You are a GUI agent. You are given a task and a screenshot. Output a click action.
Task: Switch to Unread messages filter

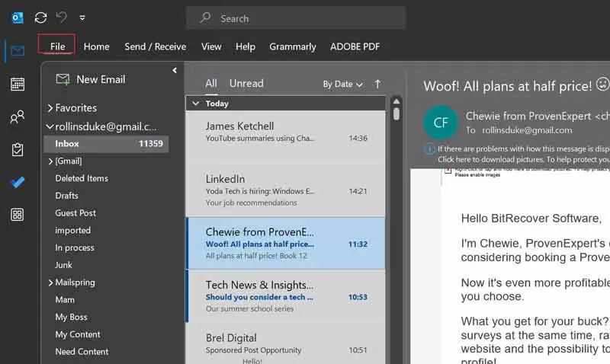(x=246, y=84)
